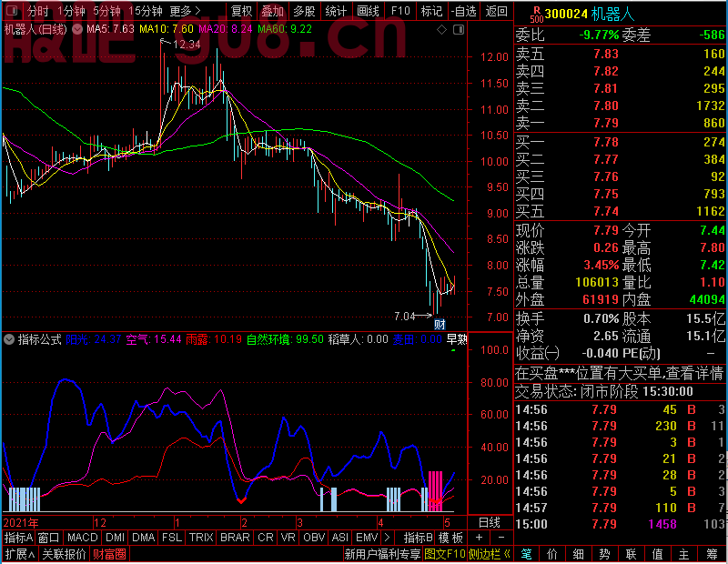Click the 2021年 label on the time axis
Image resolution: width=728 pixels, height=564 pixels.
[21, 523]
